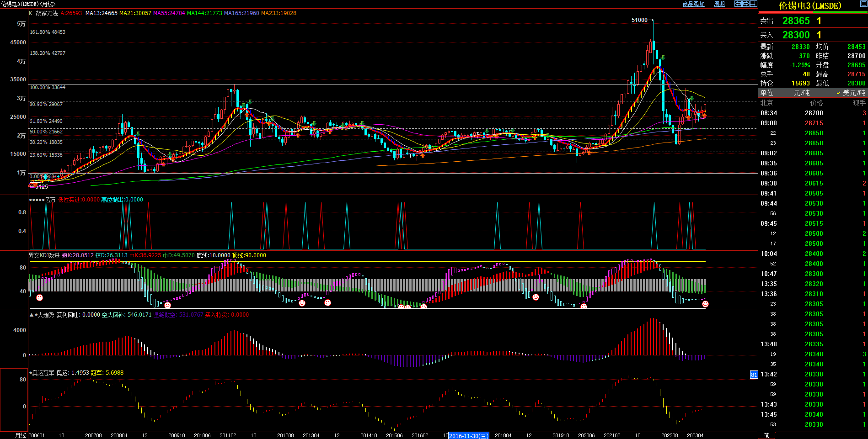Click the highlighted 2016-11-30 date marker
The width and height of the screenshot is (868, 439).
[x=468, y=436]
